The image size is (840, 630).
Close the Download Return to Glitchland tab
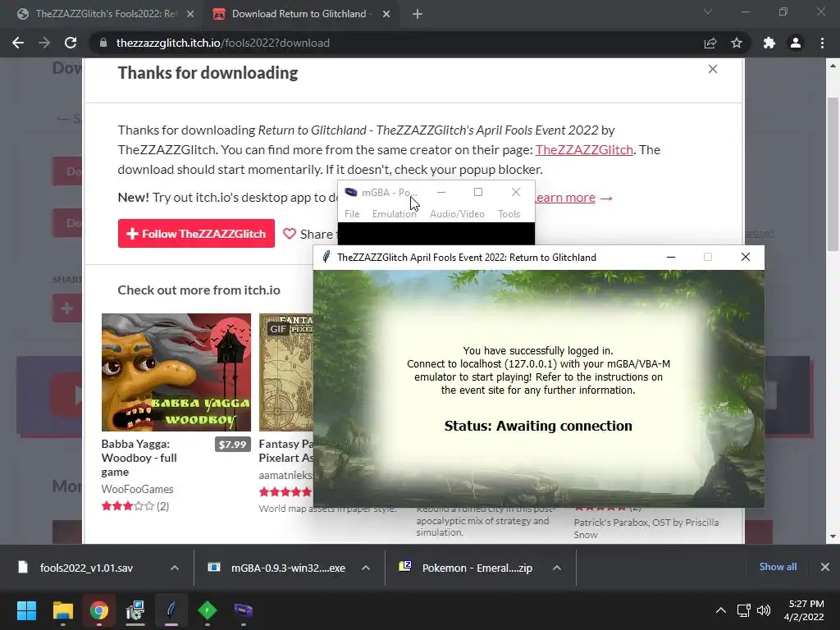click(x=386, y=14)
